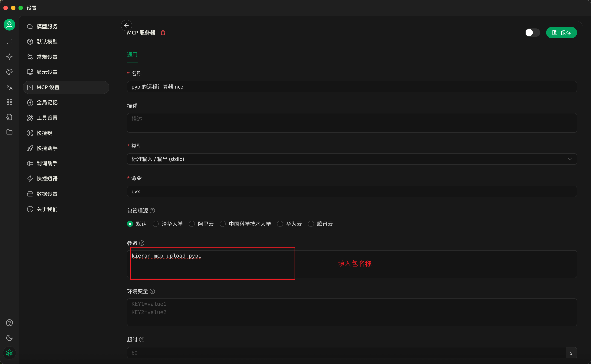
Task: Click the 保存 button
Action: (561, 33)
